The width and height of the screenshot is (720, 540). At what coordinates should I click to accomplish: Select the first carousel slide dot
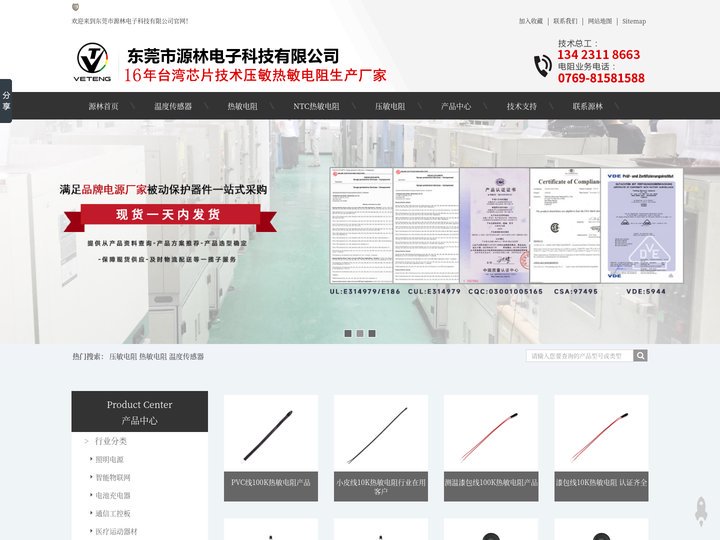click(x=348, y=333)
